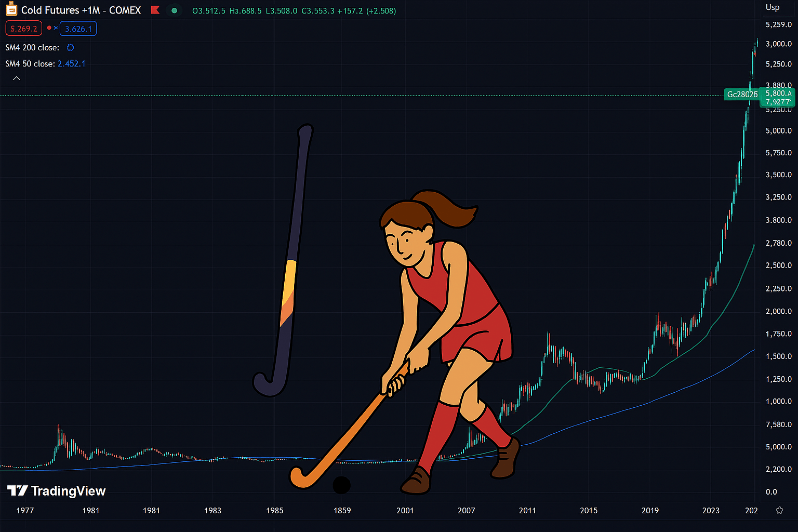Open the Usp currency selector
This screenshot has height=532, width=798.
tap(772, 7)
